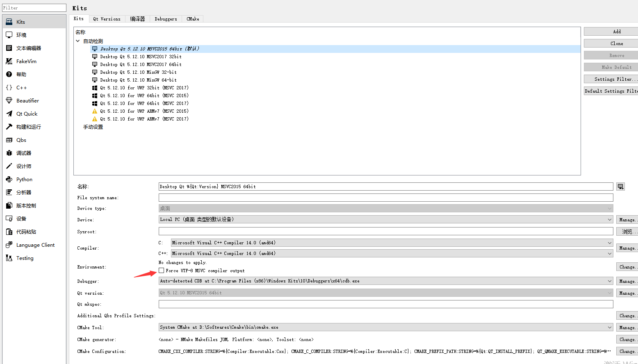Enable Force UTF-8 MSVC compiler output
This screenshot has width=638, height=364.
[x=162, y=271]
